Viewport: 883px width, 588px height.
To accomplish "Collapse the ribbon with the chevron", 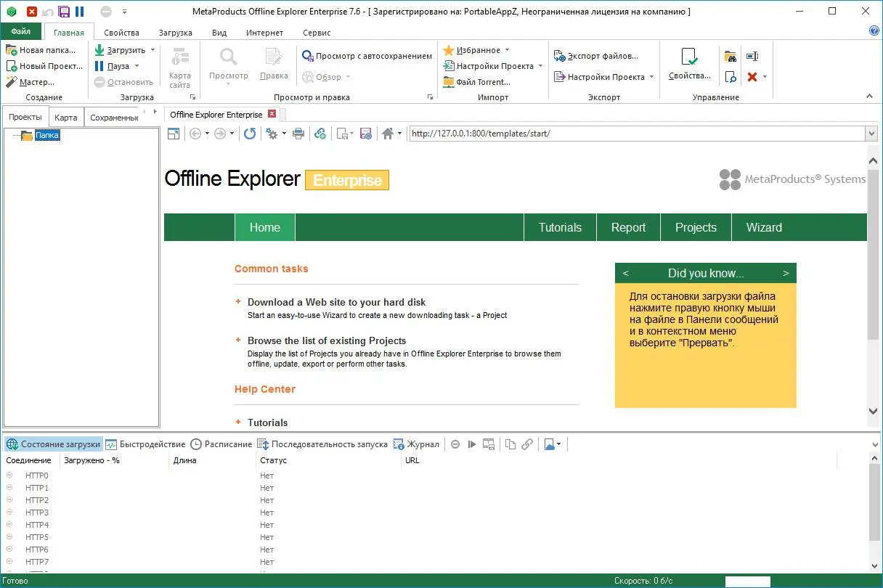I will pyautogui.click(x=869, y=97).
